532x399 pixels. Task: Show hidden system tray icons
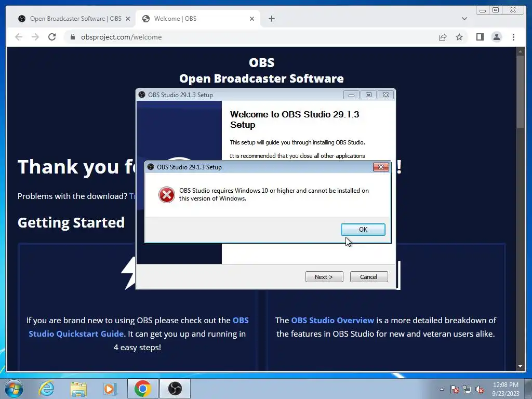[442, 389]
